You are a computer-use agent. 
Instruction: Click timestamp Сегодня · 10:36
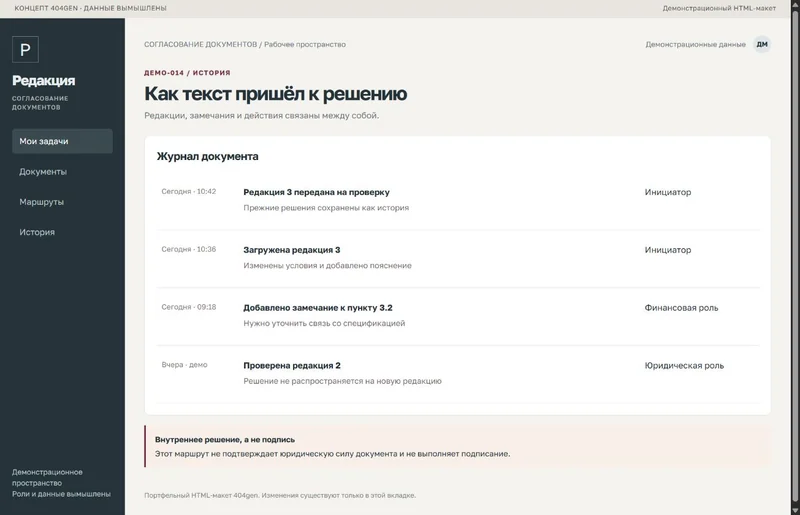[189, 249]
